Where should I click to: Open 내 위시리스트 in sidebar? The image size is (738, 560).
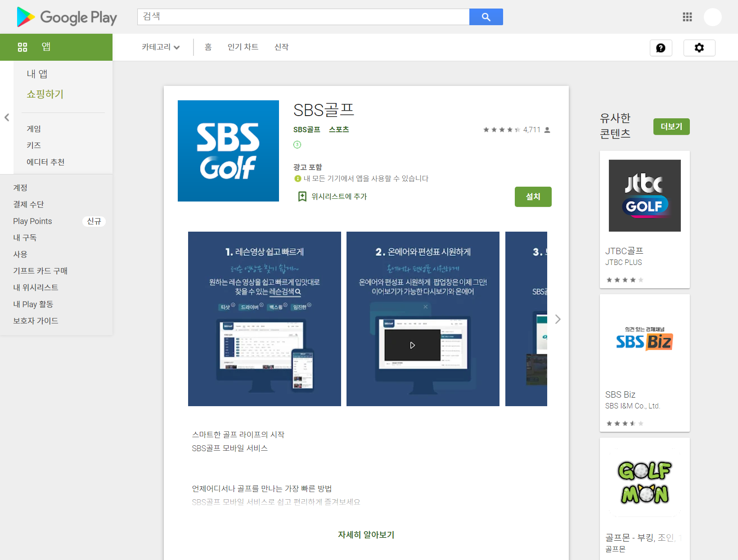[36, 287]
